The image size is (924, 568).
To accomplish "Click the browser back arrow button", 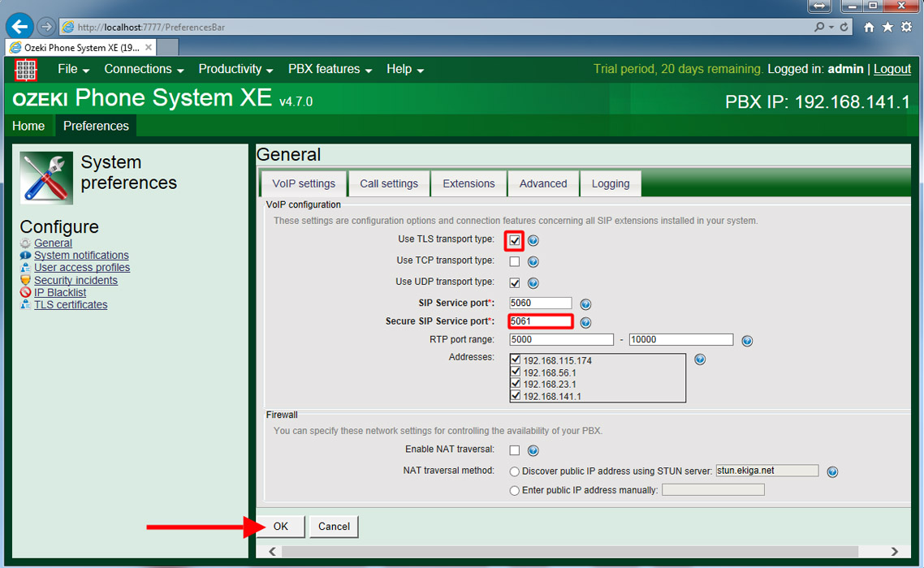I will pyautogui.click(x=19, y=27).
